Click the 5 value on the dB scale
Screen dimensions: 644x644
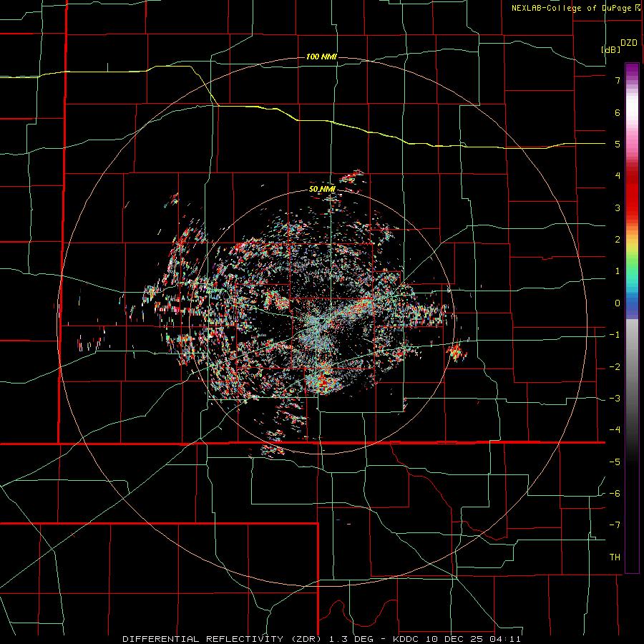point(618,144)
